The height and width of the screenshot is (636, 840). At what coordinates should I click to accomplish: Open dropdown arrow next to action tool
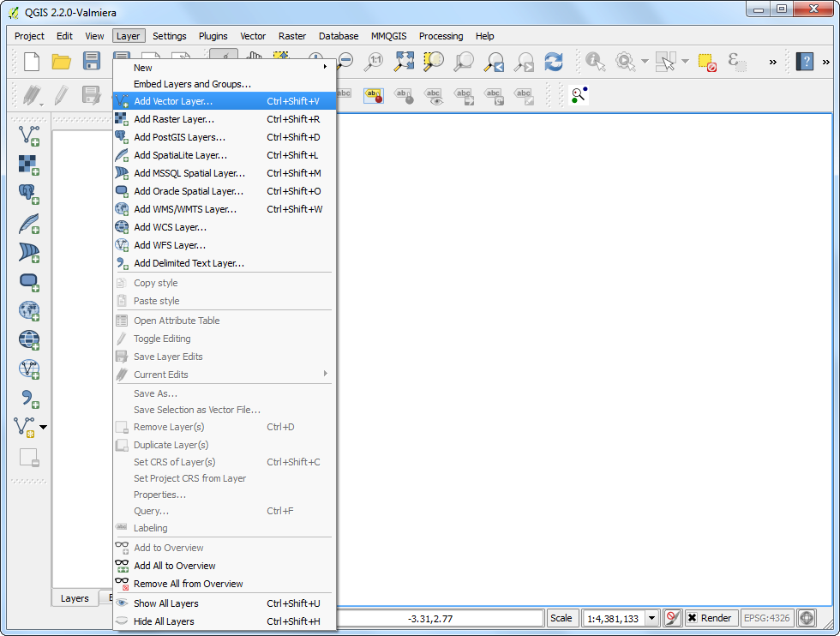pyautogui.click(x=645, y=61)
